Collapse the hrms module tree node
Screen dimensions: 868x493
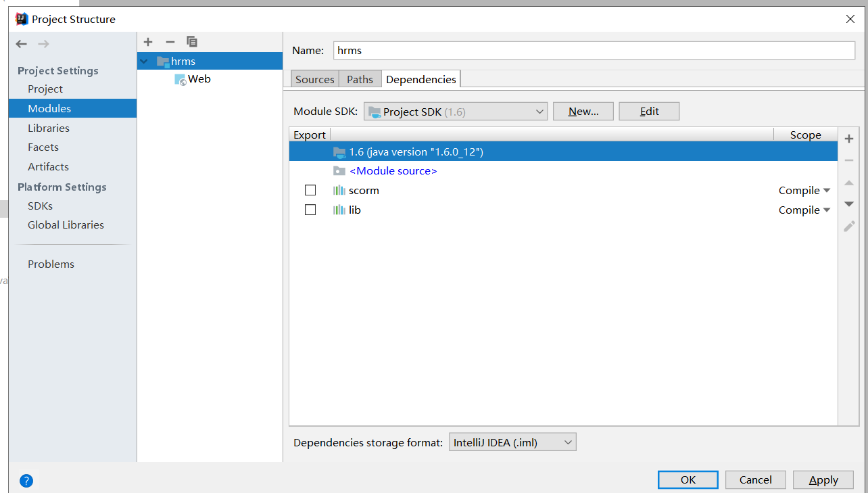tap(143, 61)
